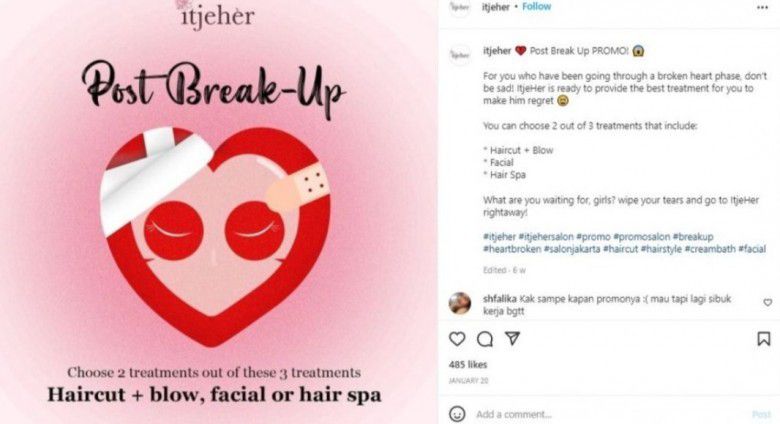Screen dimensions: 780x424
Task: Open itjeher profile picture in the header
Action: [460, 7]
